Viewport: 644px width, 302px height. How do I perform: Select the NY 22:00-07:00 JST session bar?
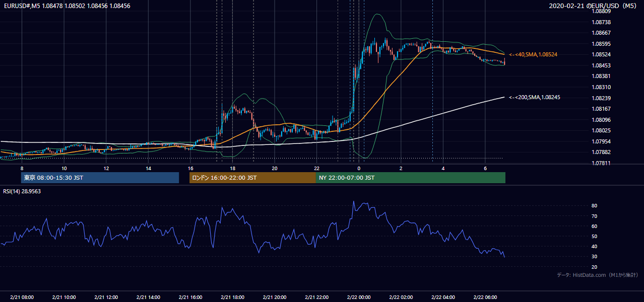(x=411, y=178)
